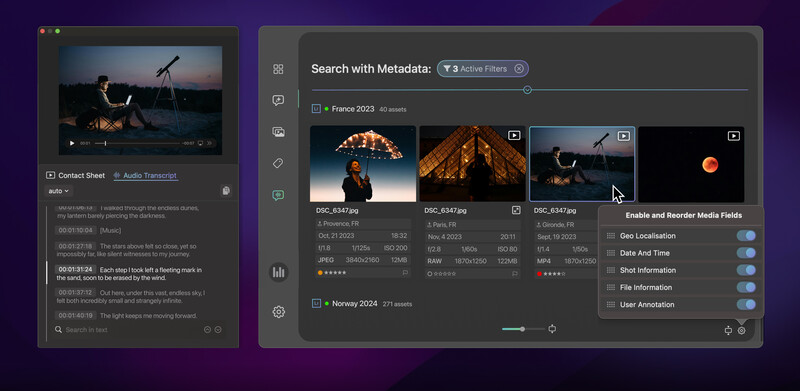Click Paris, FR location field

click(x=472, y=224)
